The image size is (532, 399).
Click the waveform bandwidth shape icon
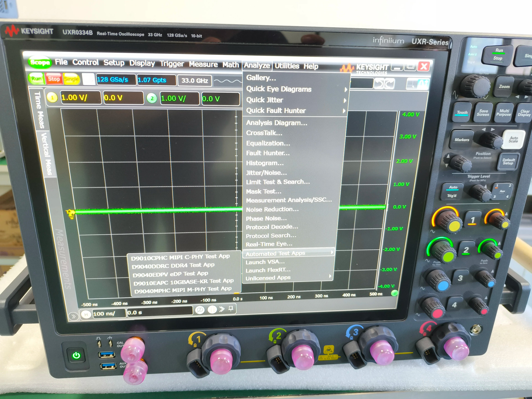tap(227, 81)
